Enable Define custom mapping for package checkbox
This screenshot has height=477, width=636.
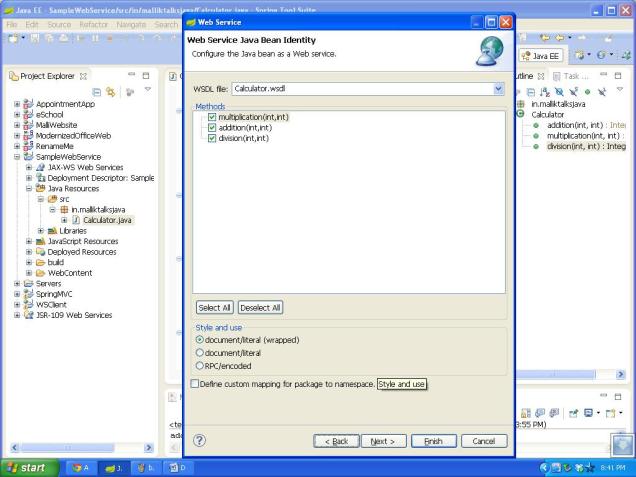click(195, 384)
